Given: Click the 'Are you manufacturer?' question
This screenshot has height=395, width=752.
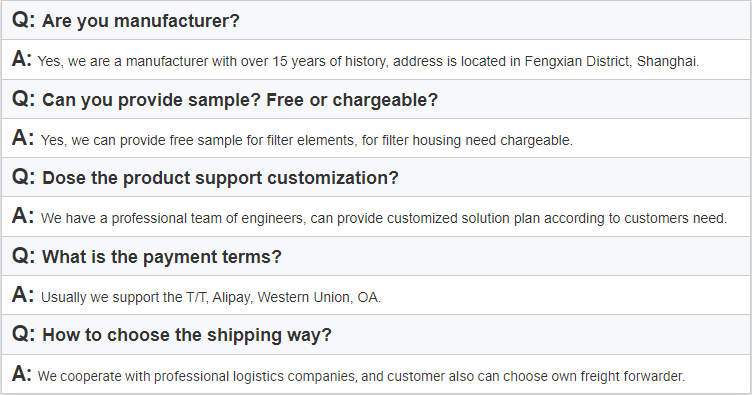Looking at the screenshot, I should 141,21.
